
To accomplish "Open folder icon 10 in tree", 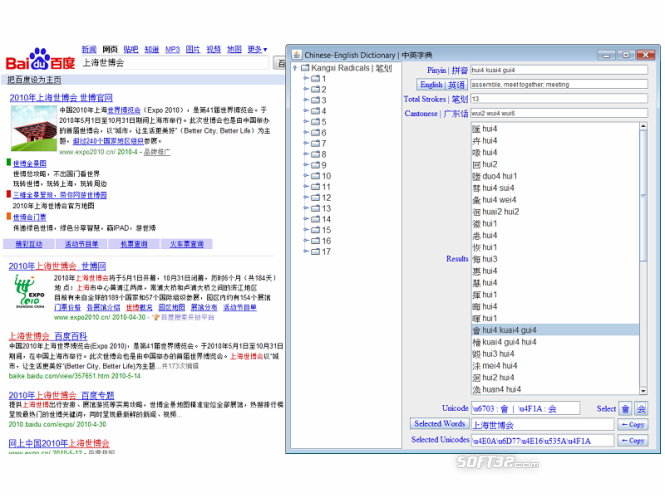I will click(315, 176).
